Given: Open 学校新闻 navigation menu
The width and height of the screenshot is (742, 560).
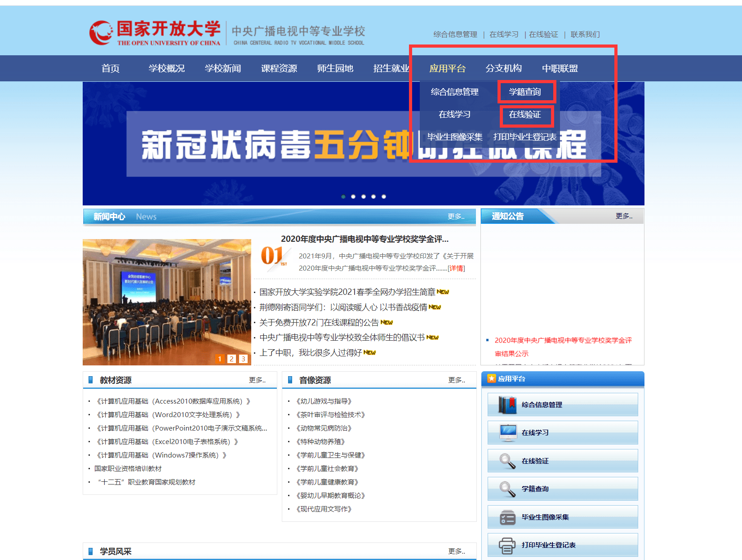Looking at the screenshot, I should (223, 68).
